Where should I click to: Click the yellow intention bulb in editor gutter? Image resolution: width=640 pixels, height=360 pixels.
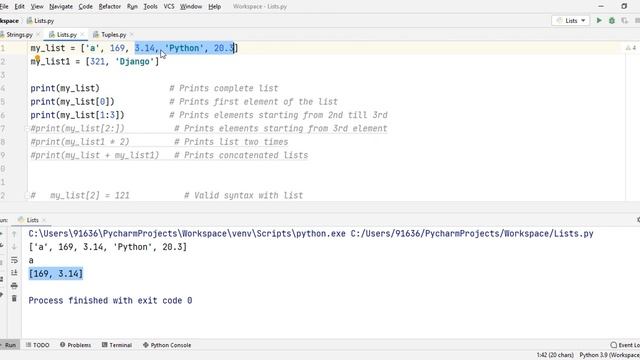[x=37, y=59]
